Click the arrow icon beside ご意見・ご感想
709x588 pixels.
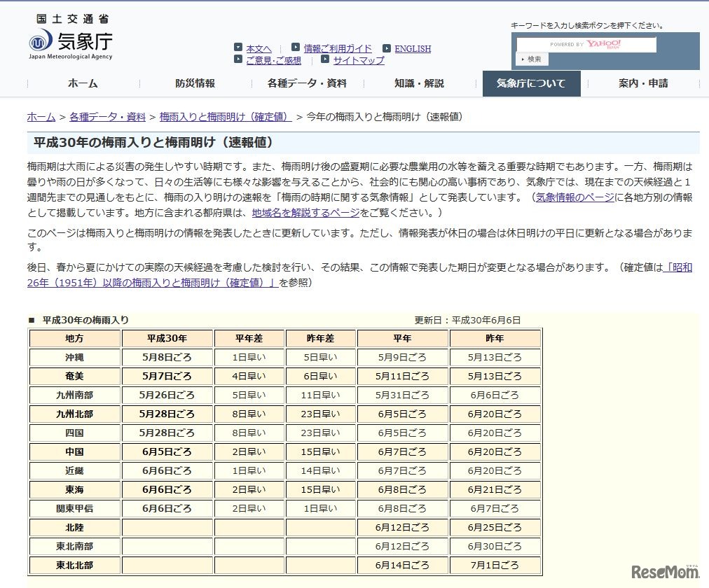click(238, 59)
